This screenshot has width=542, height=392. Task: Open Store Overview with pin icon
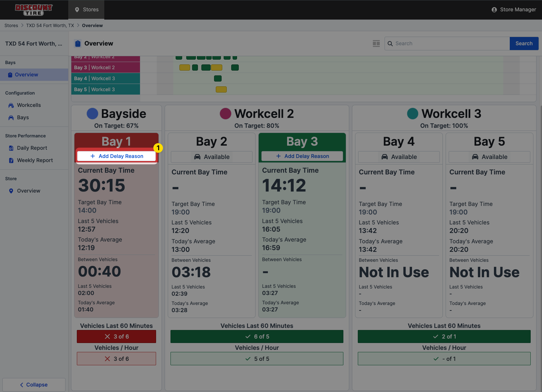tap(28, 191)
